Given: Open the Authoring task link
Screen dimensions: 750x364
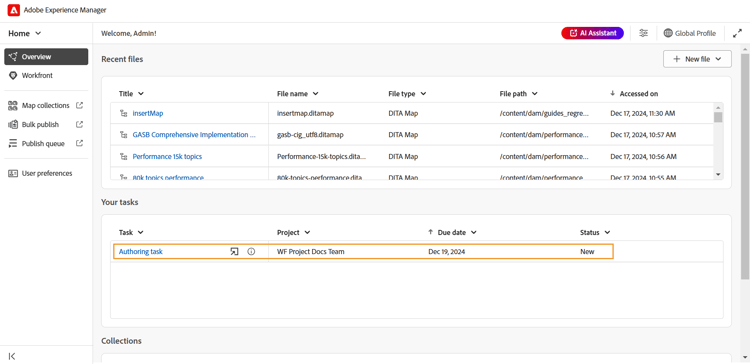Looking at the screenshot, I should pyautogui.click(x=141, y=252).
